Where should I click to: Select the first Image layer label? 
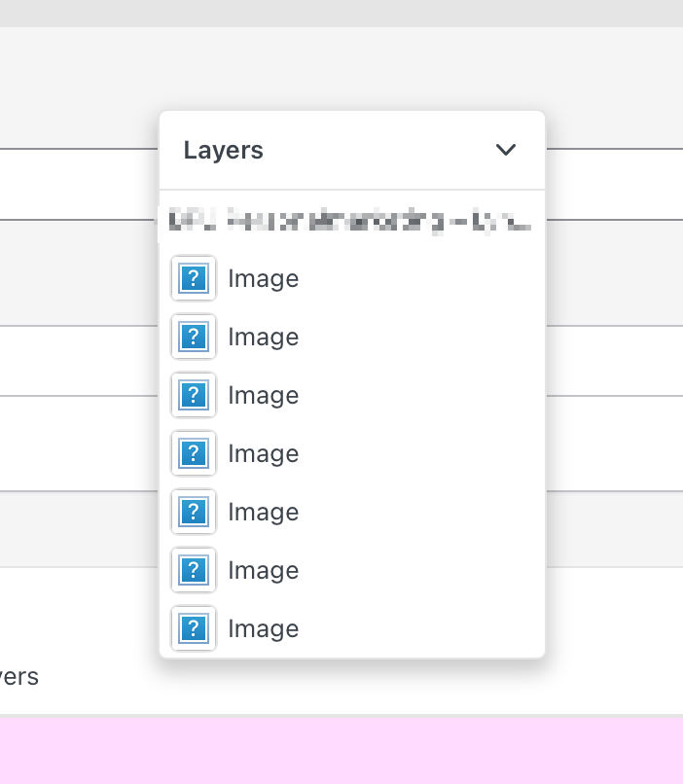point(263,279)
